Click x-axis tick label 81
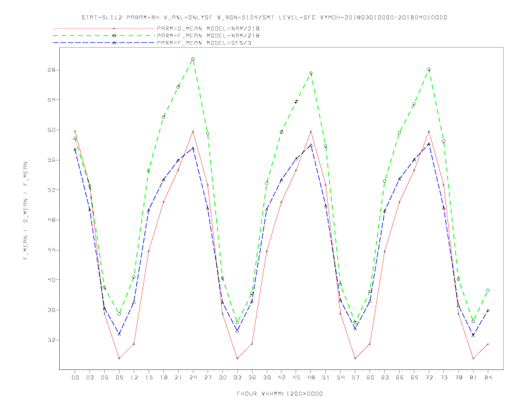 tap(474, 377)
